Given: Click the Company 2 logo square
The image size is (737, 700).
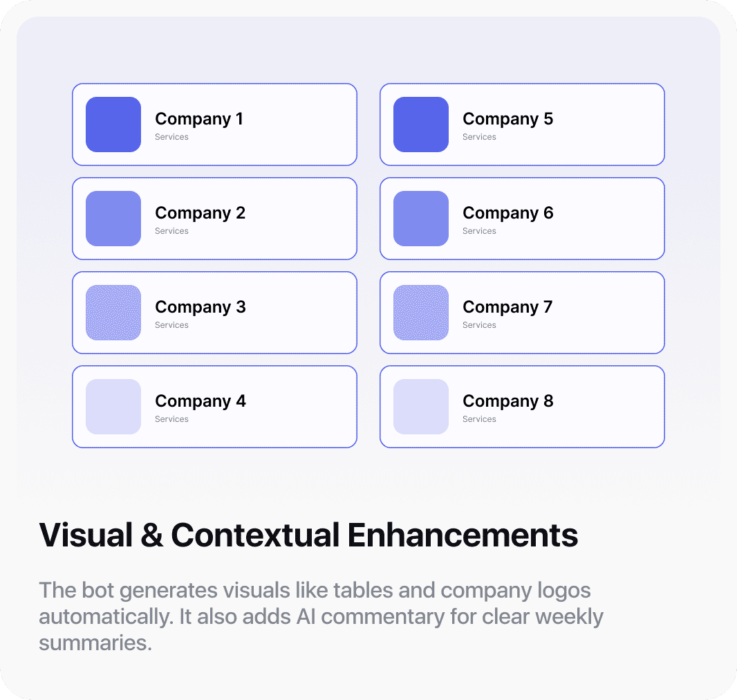Looking at the screenshot, I should [113, 219].
